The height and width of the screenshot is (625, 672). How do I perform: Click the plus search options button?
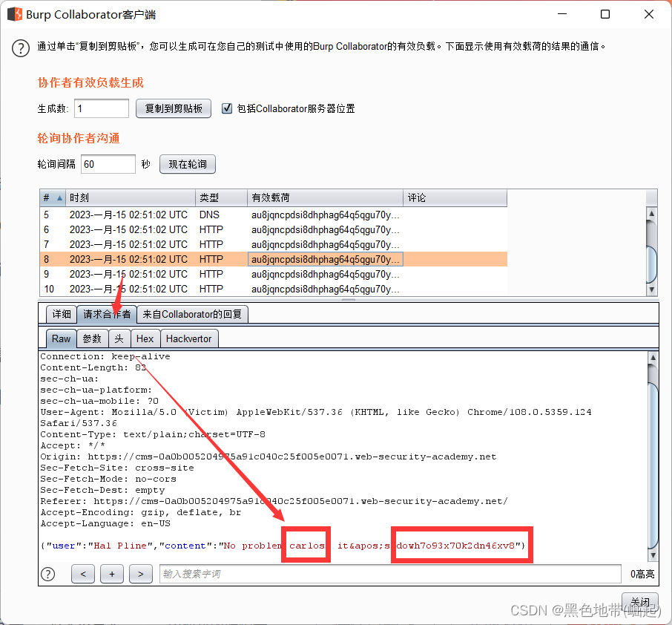pyautogui.click(x=112, y=574)
